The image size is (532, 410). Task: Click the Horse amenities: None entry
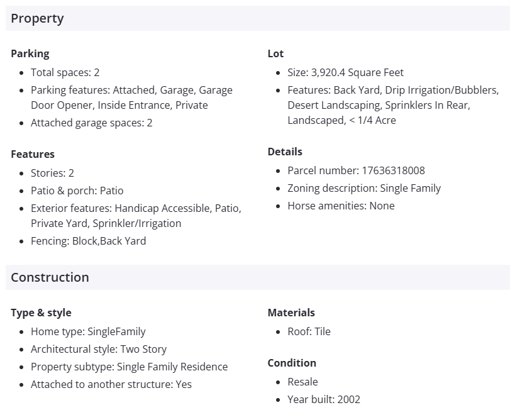(x=341, y=206)
